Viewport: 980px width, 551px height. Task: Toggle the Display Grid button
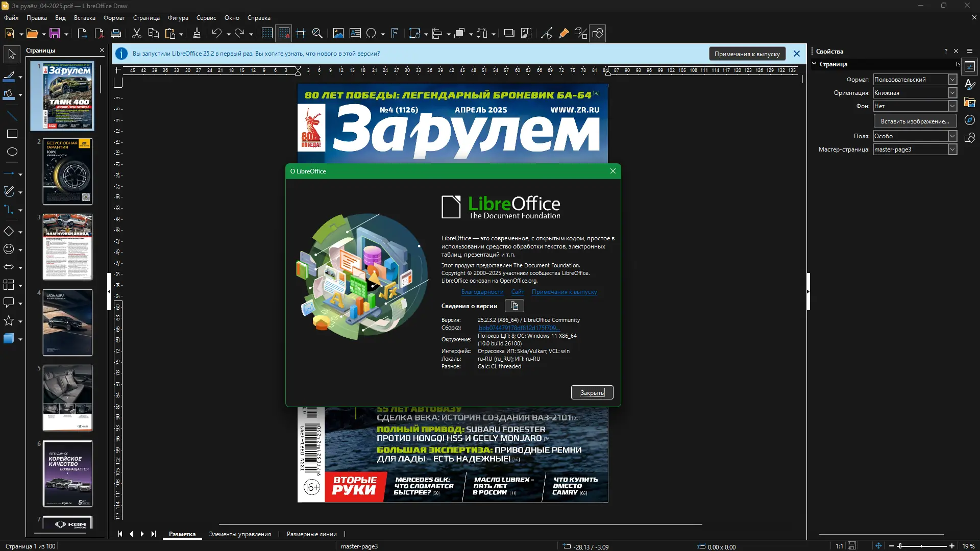coord(267,34)
